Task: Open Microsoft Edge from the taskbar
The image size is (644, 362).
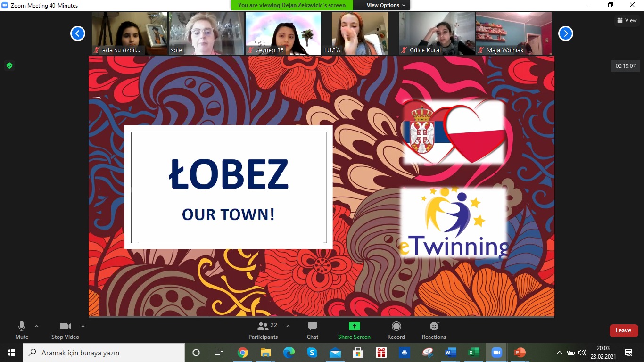Action: click(289, 353)
